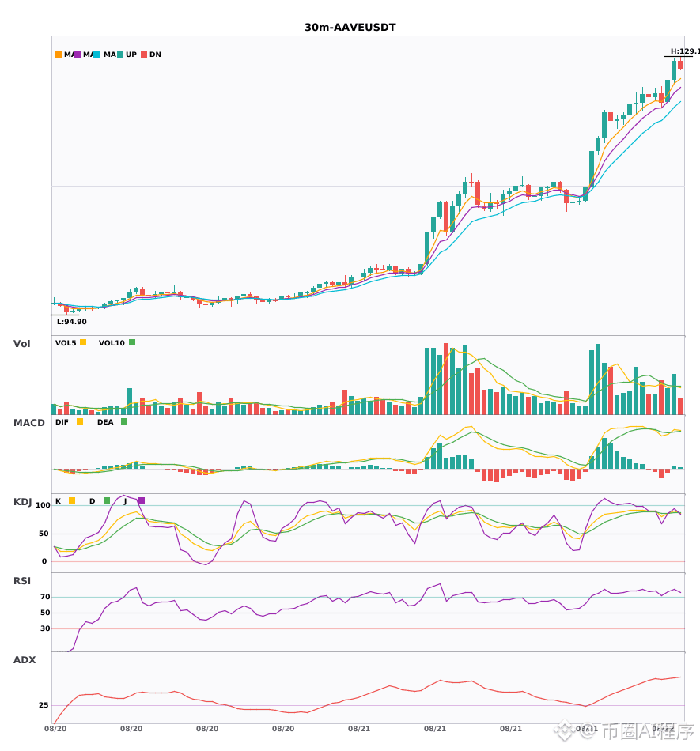Screen dimensions: 700x751
Task: Click the teal UP legend swatch
Action: pyautogui.click(x=120, y=55)
